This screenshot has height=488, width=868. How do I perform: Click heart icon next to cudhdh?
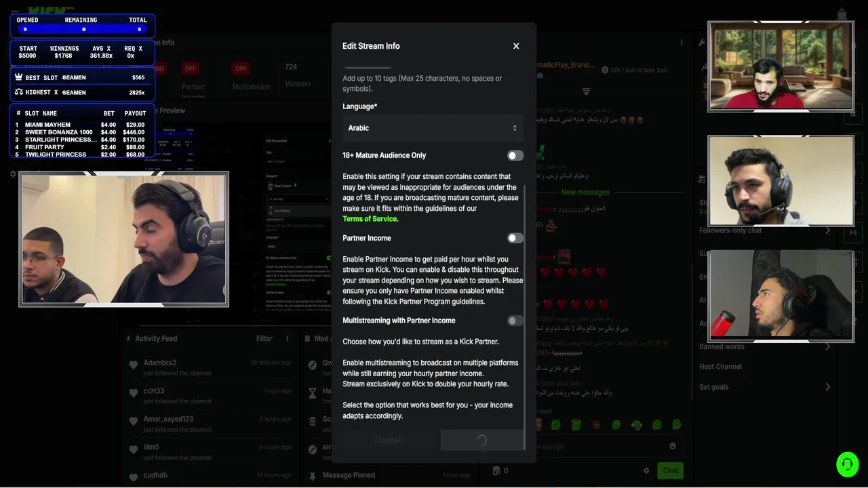tap(134, 477)
